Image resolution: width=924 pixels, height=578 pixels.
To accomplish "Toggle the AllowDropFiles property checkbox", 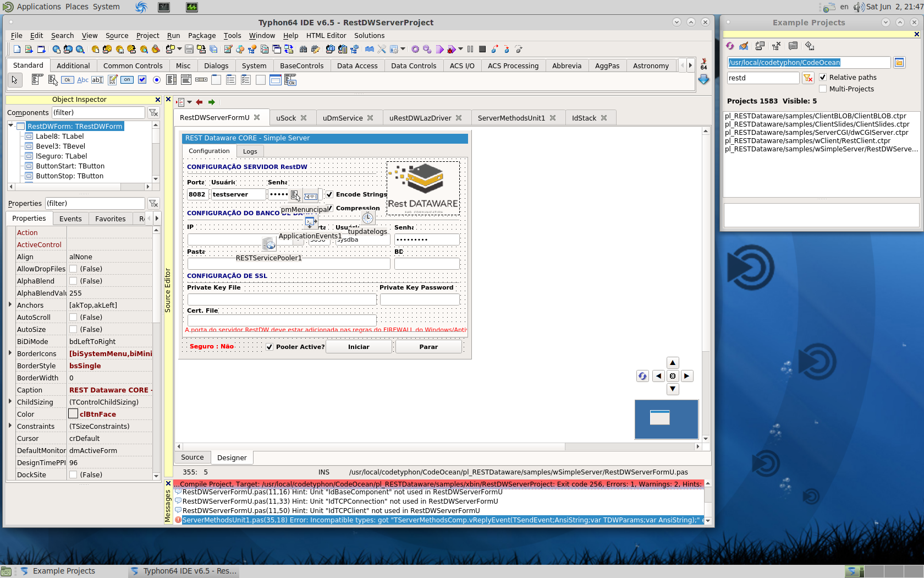I will (73, 269).
